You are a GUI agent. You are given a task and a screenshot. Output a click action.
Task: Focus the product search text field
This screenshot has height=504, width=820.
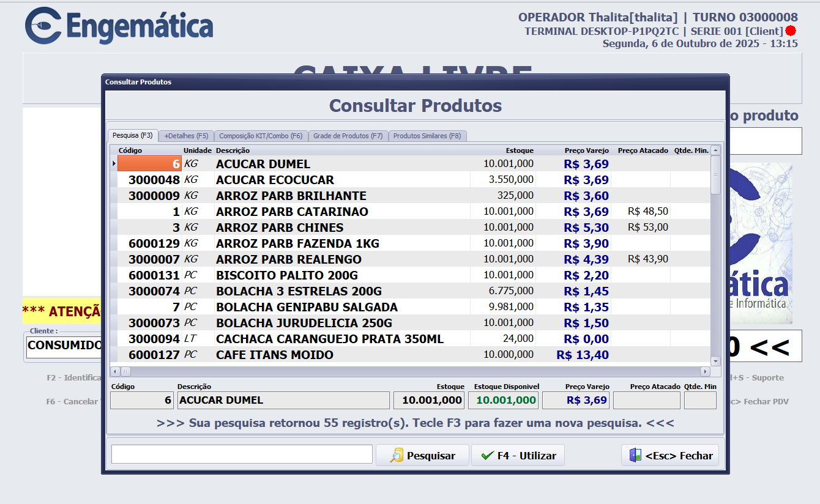(x=242, y=454)
